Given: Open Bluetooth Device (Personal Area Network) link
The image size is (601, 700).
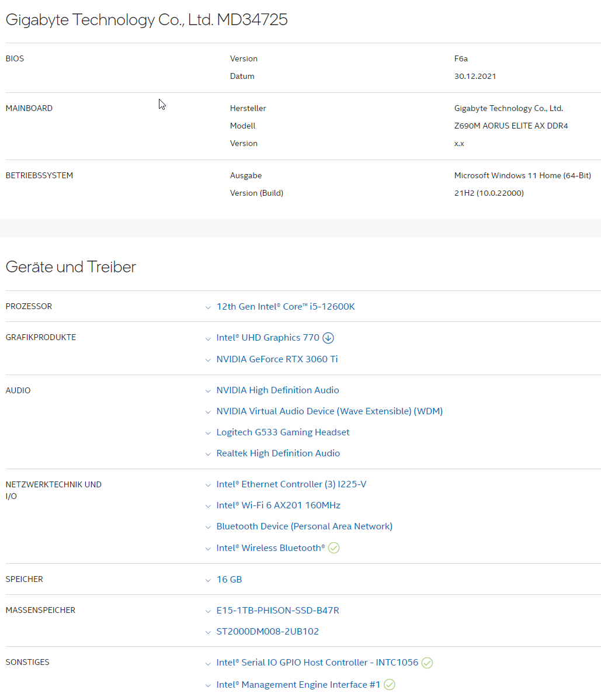Looking at the screenshot, I should tap(304, 526).
